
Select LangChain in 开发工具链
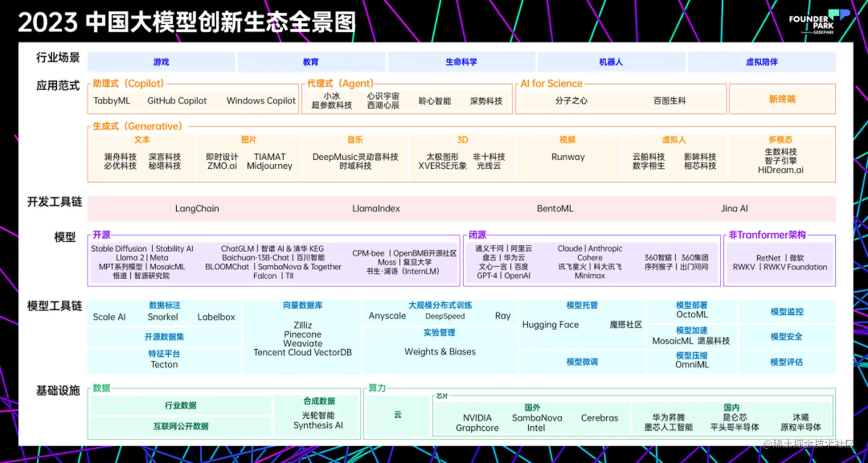197,209
